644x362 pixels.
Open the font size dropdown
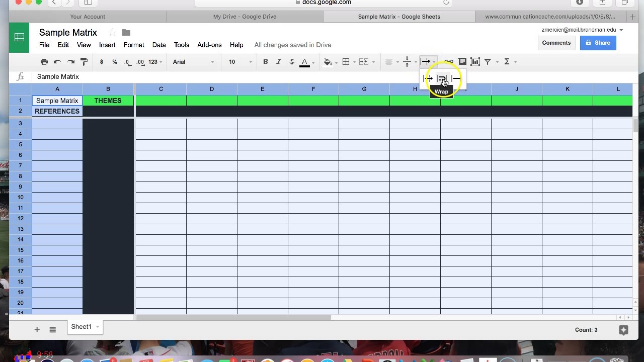tap(240, 62)
